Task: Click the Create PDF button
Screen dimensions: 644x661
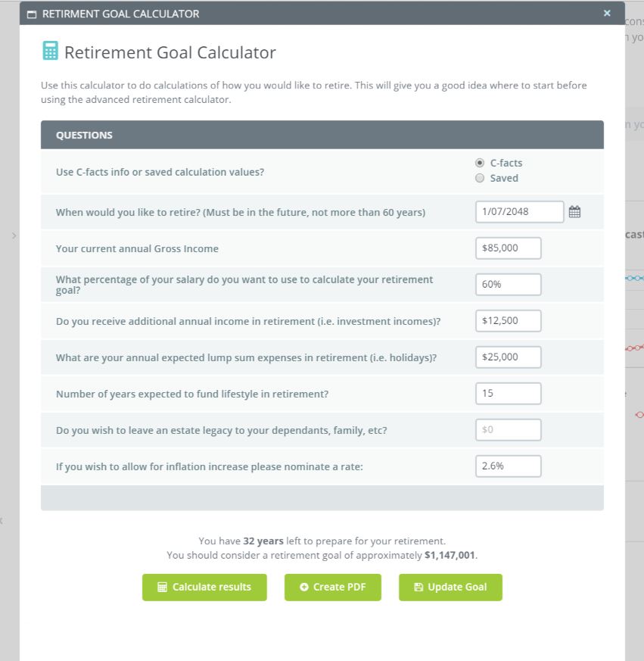Action: (332, 587)
